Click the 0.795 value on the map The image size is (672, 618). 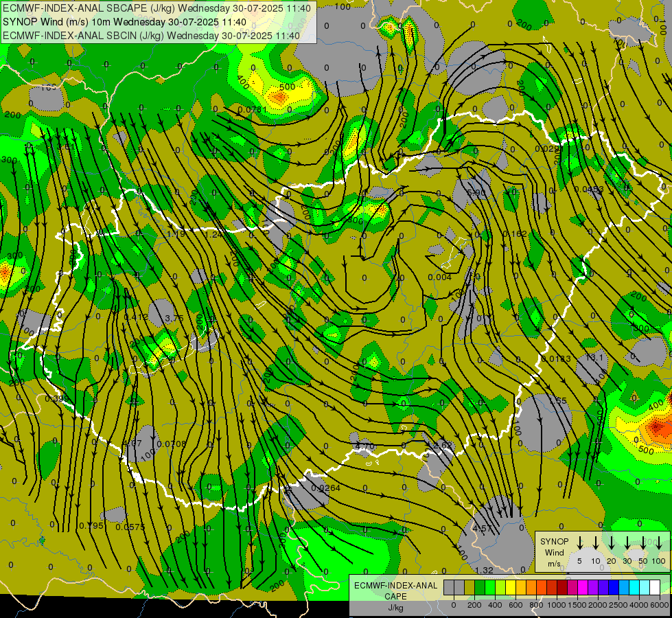click(91, 526)
